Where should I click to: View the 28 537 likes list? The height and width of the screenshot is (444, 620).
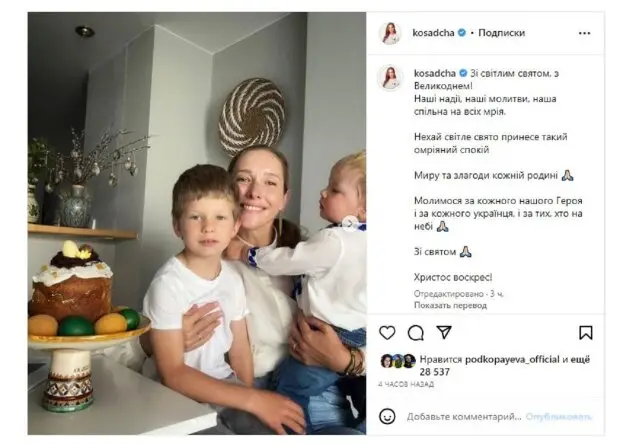click(435, 372)
